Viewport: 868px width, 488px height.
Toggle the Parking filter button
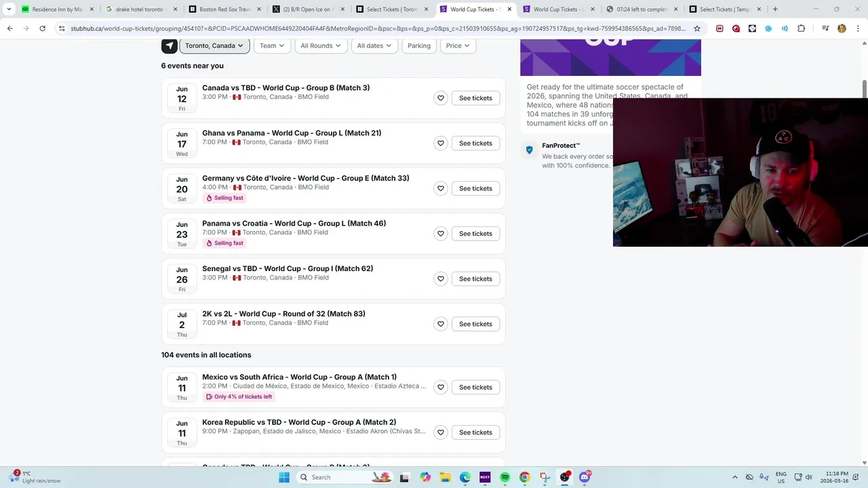coord(419,45)
